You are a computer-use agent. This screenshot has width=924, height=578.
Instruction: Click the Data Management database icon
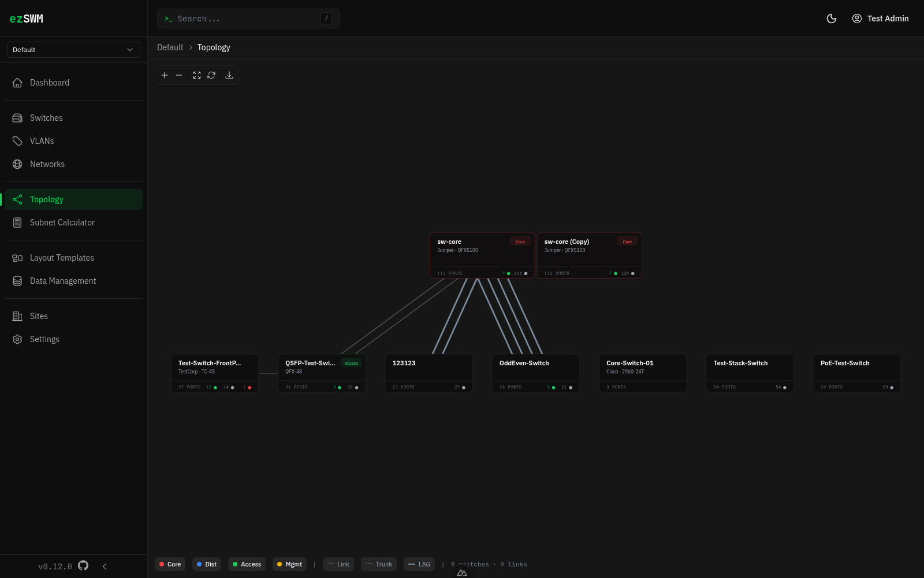pos(17,281)
